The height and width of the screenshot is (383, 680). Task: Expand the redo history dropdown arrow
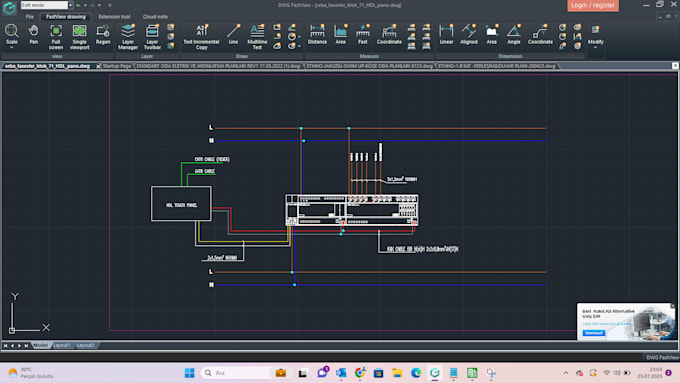99,5
